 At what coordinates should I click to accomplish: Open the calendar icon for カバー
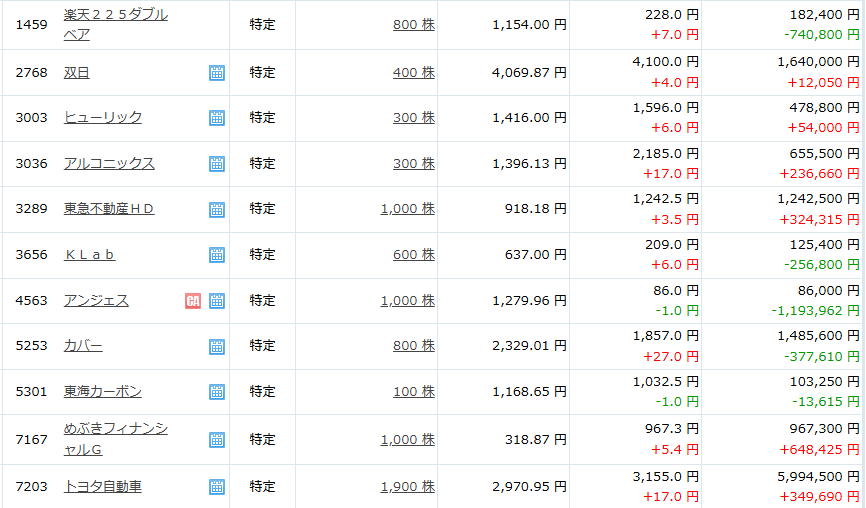pyautogui.click(x=217, y=347)
